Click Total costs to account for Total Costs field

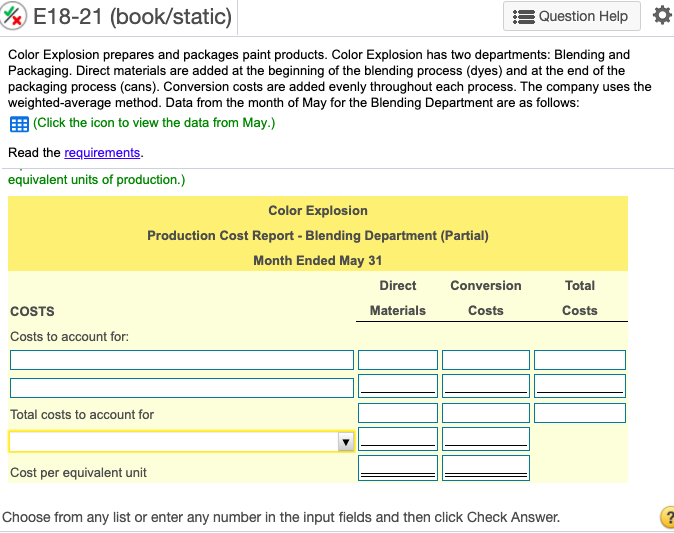pyautogui.click(x=580, y=413)
